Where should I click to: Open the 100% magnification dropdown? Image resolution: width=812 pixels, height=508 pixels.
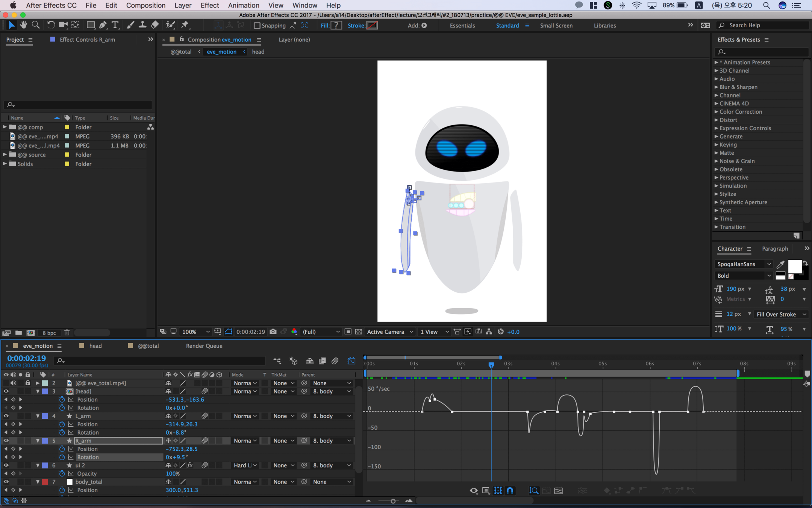point(195,332)
